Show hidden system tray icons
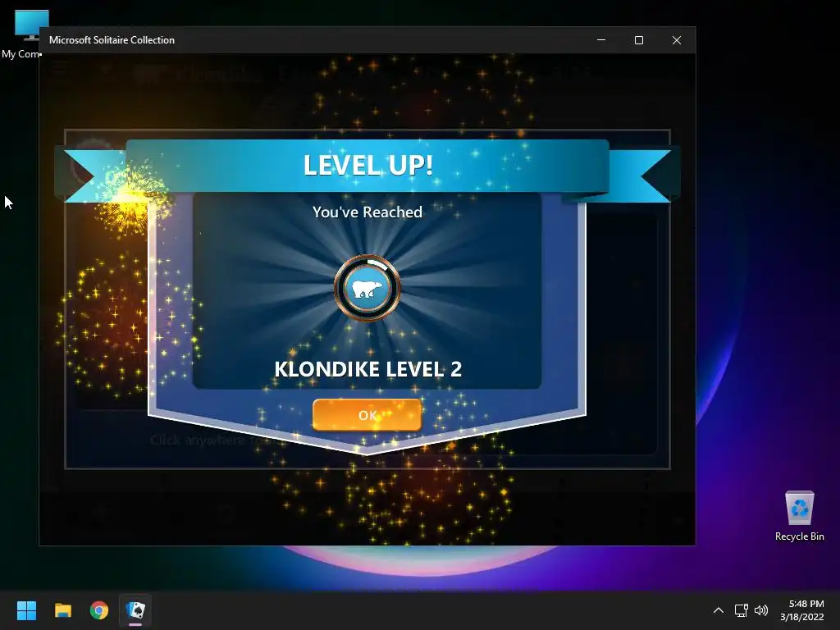Viewport: 840px width, 630px height. coord(719,610)
